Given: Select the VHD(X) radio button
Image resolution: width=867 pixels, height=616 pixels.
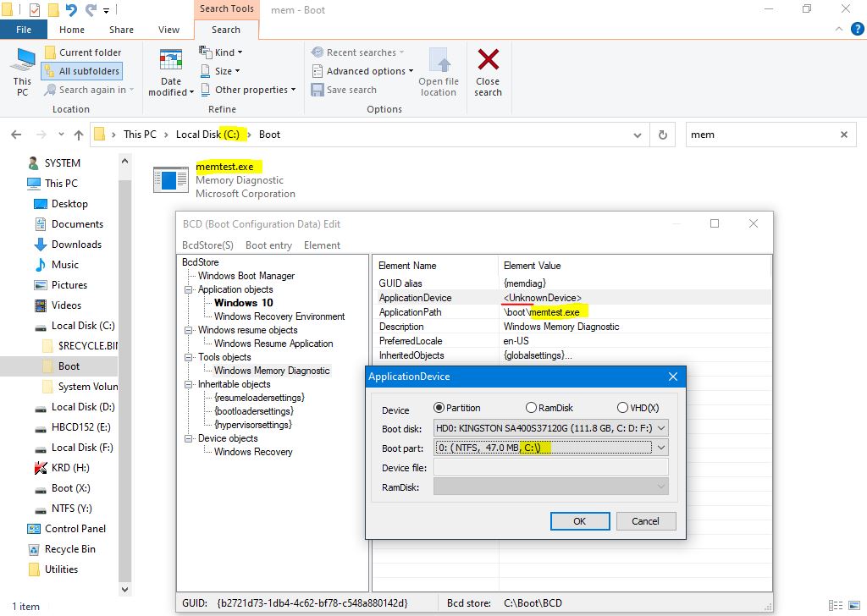Looking at the screenshot, I should [623, 409].
